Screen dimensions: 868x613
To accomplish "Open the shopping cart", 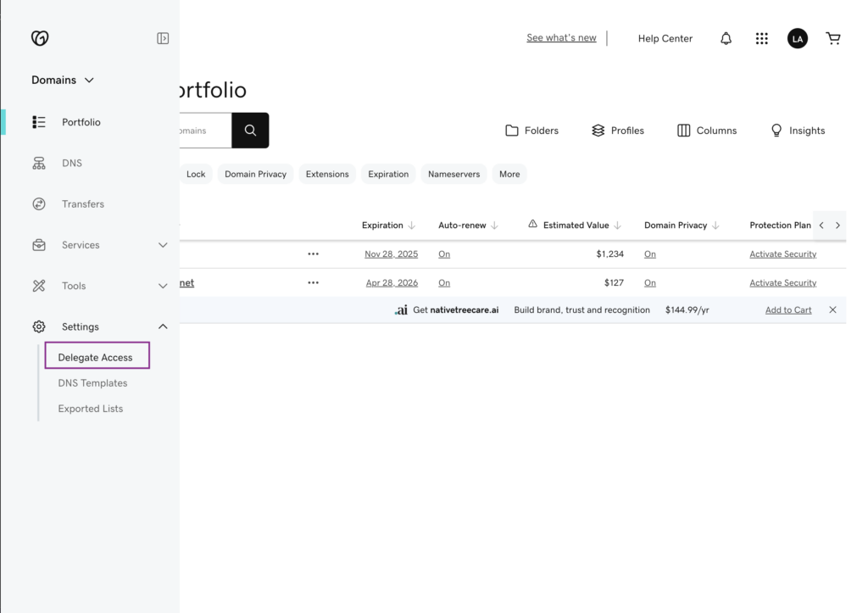I will (x=833, y=38).
